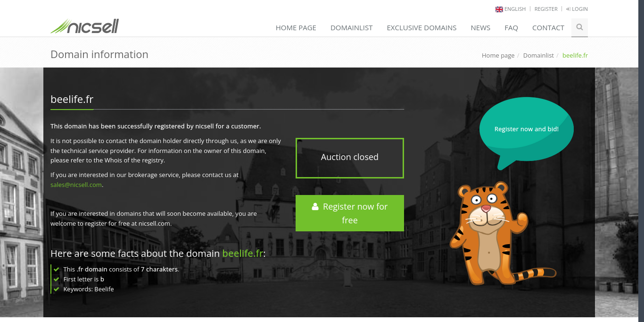Click the UK flag language icon
Viewport: 644px width, 322px height.
tap(499, 9)
